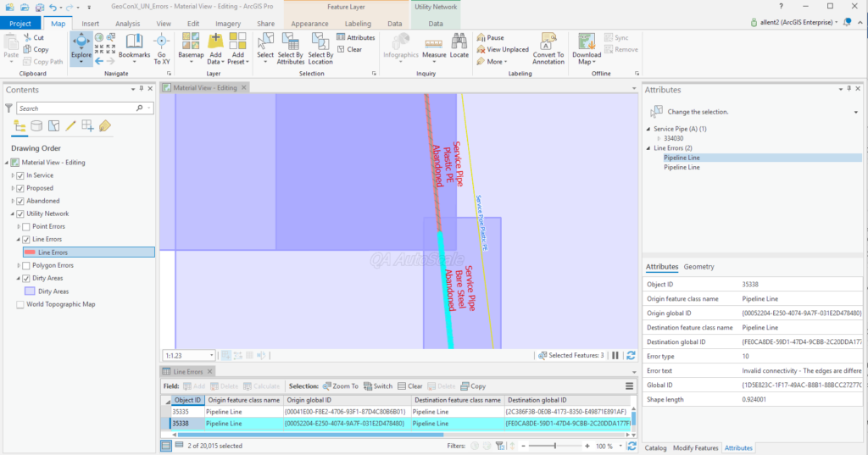Viewport: 868px width, 455px height.
Task: Toggle the Proposed layer checkbox
Action: pyautogui.click(x=20, y=188)
